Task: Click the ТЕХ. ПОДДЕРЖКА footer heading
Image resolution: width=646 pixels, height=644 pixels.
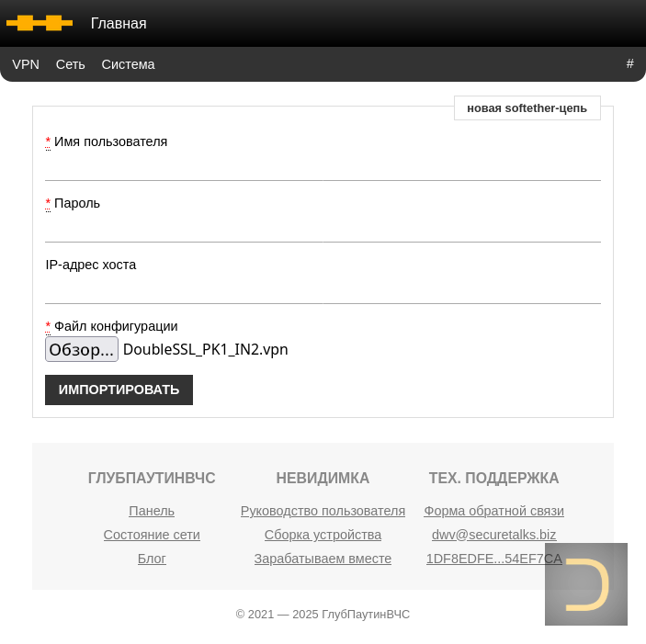Action: pos(493,478)
